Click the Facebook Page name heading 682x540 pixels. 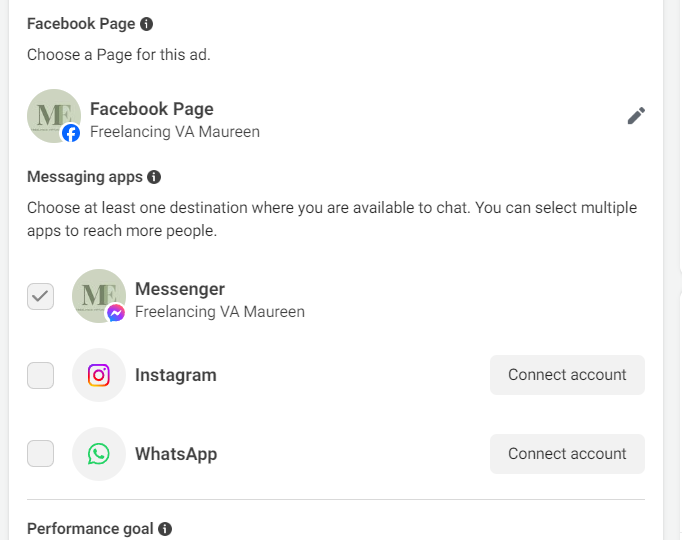tap(152, 109)
